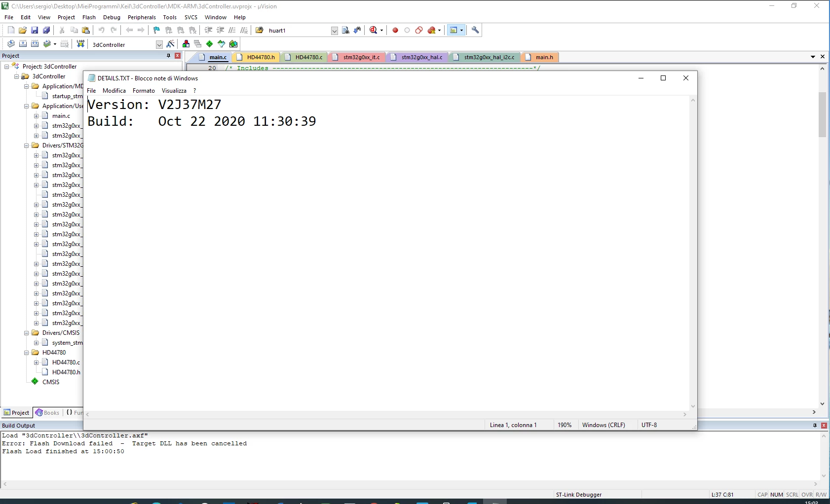Click the Rebuild all target files icon

(35, 44)
